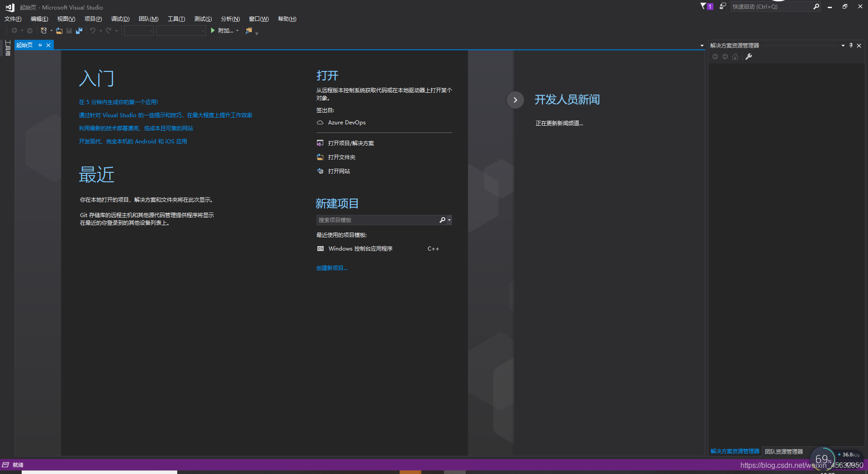Click the 69% performance meter widget
Screen dimensions: 868x474
coord(822,459)
